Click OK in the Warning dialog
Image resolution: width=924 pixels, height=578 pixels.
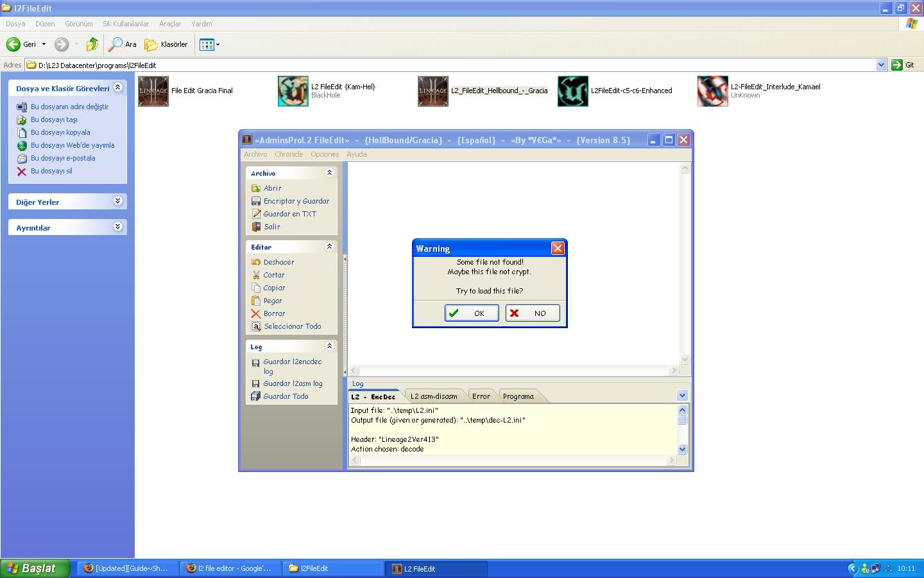tap(472, 313)
